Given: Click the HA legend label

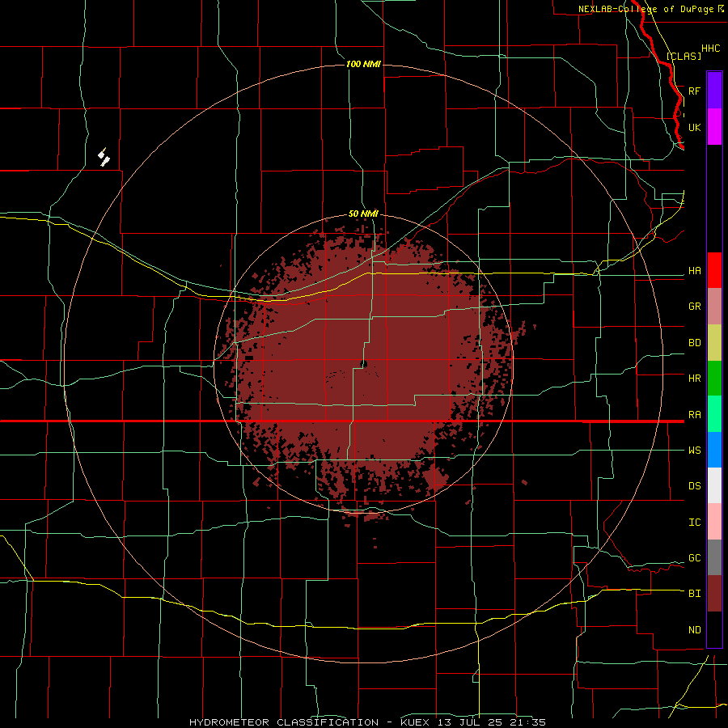Looking at the screenshot, I should click(x=695, y=271).
